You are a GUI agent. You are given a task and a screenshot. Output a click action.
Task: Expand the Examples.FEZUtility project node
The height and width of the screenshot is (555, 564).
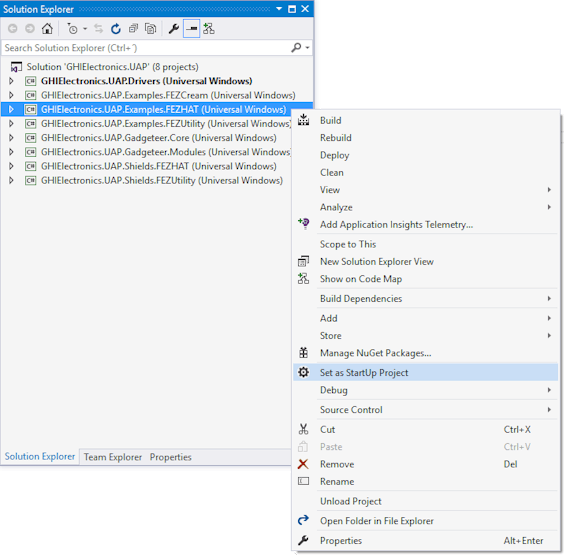[11, 123]
